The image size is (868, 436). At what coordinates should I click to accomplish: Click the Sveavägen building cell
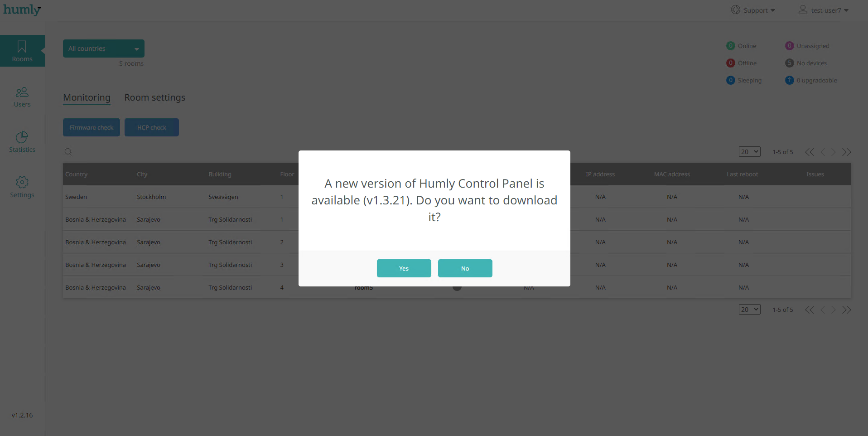223,197
